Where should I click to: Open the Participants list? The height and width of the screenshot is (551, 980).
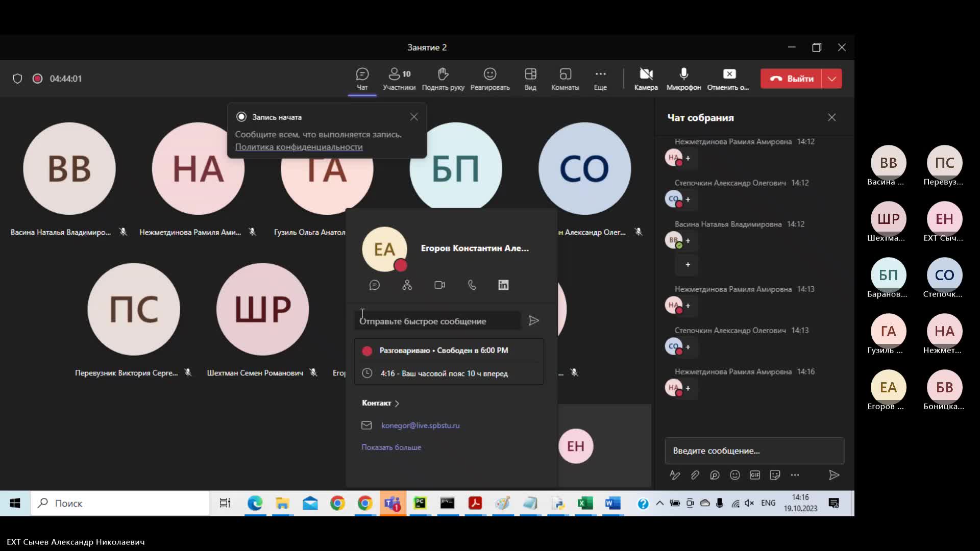[399, 79]
